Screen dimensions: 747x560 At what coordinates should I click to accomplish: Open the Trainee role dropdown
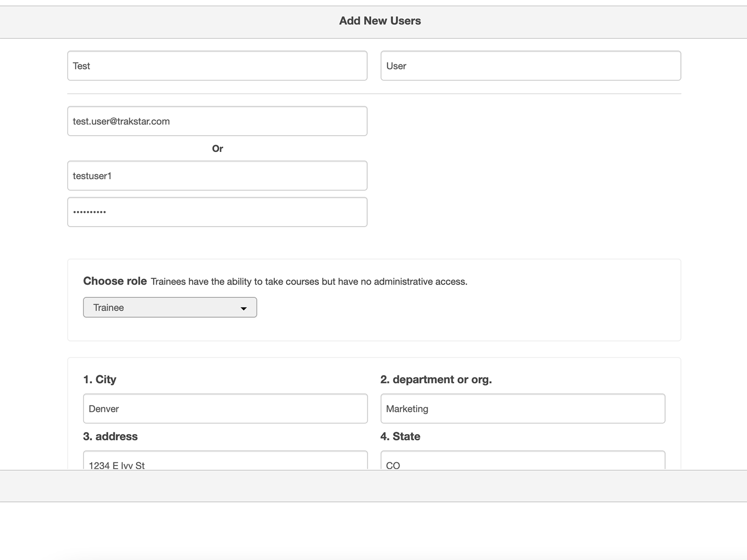169,308
